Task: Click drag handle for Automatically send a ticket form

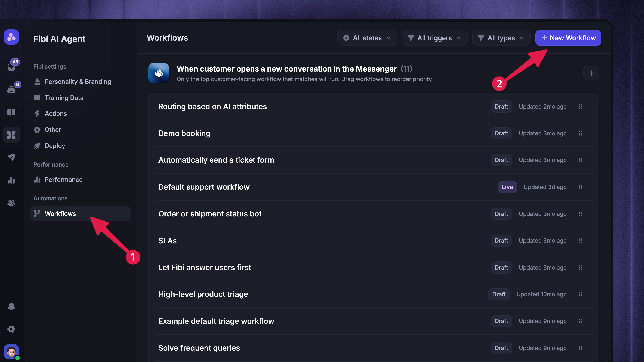Action: (581, 160)
